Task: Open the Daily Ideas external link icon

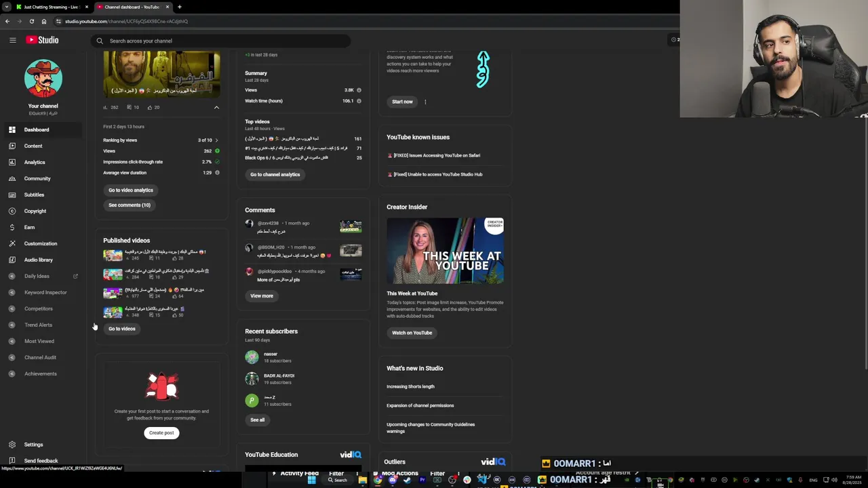Action: point(75,276)
